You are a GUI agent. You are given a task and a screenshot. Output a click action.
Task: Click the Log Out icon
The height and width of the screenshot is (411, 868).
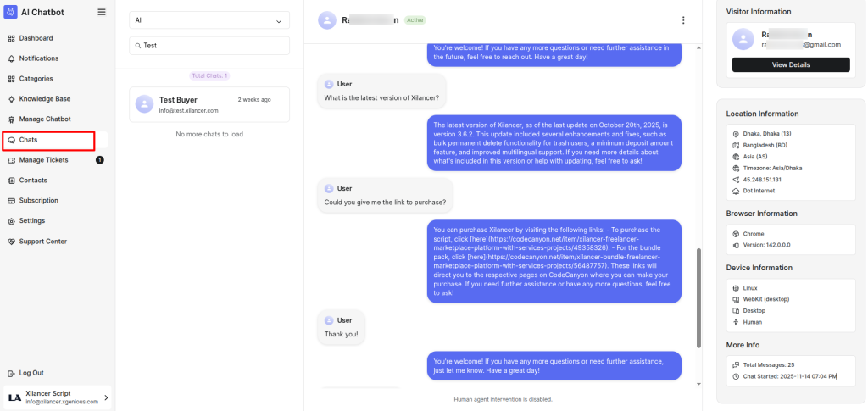(x=11, y=373)
